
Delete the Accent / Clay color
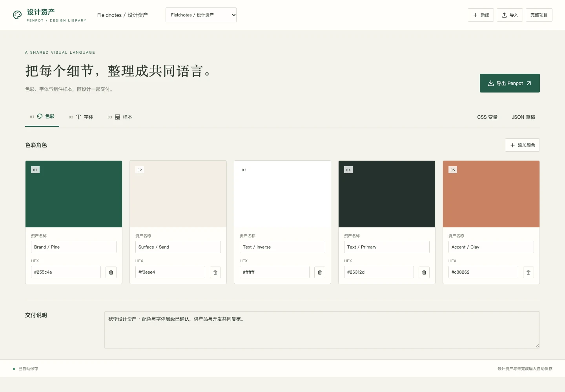click(x=529, y=272)
